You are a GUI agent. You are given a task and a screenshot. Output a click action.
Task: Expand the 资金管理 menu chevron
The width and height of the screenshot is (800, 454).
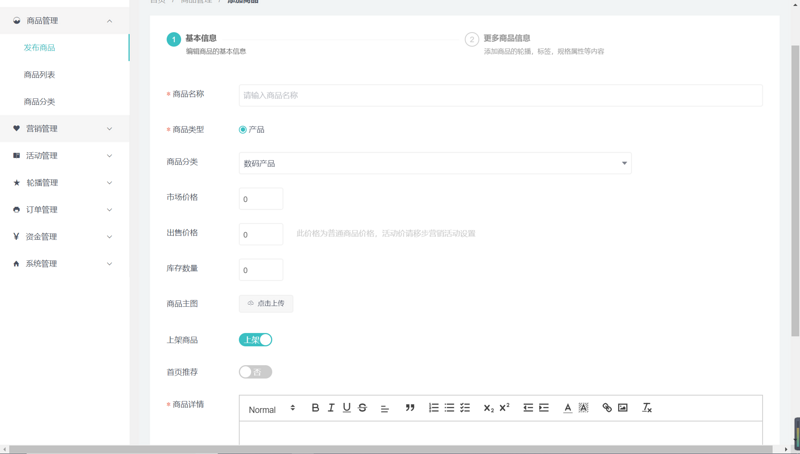(x=109, y=237)
